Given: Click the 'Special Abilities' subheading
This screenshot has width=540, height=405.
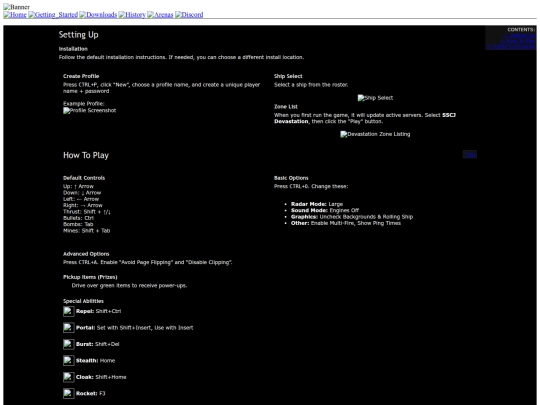Looking at the screenshot, I should [x=83, y=301].
